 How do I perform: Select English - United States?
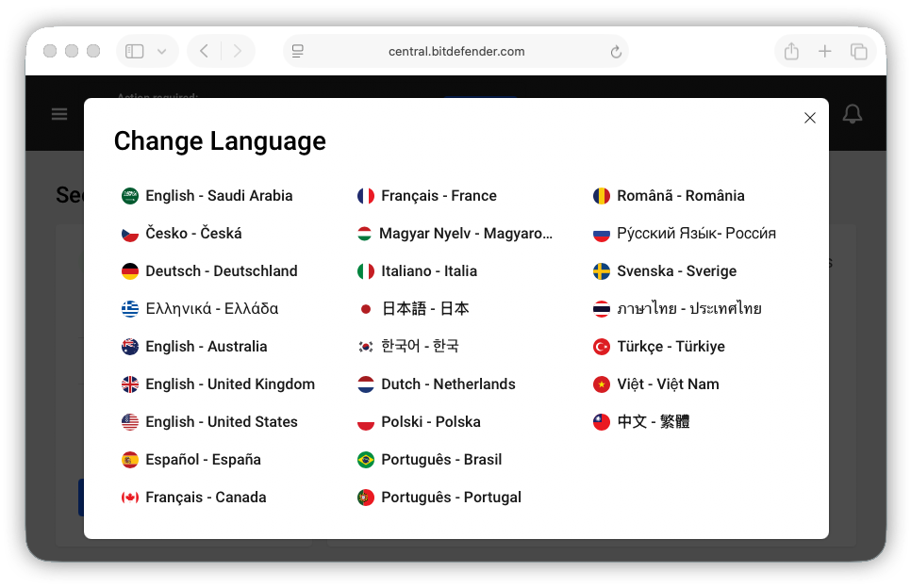[x=209, y=422]
